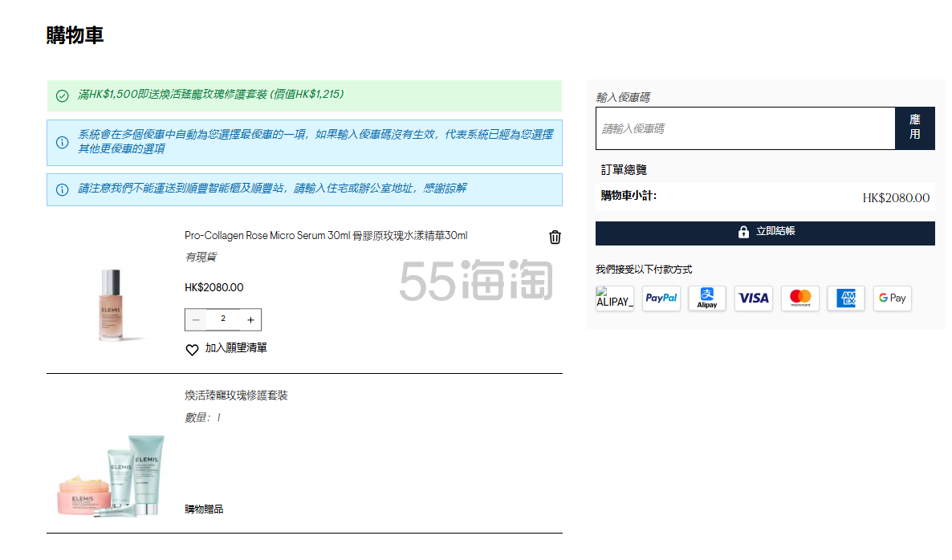
Task: Click 加入願望清單 add to wishlist link
Action: 236,348
